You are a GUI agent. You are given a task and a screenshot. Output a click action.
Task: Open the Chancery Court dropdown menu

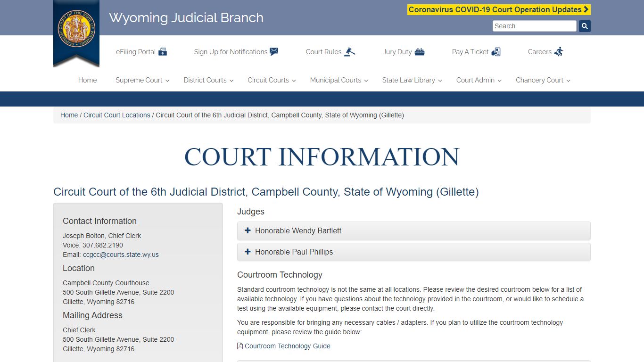point(543,80)
